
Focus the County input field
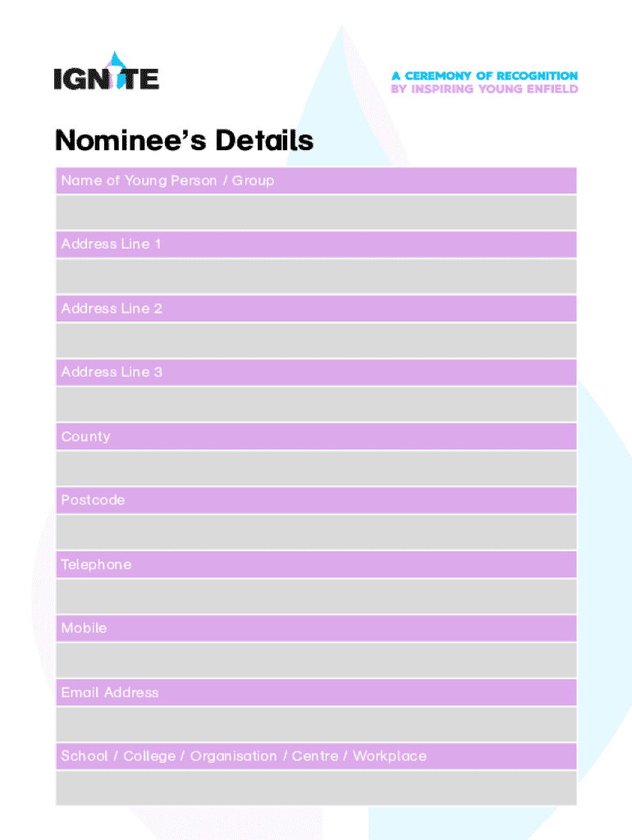click(x=316, y=468)
